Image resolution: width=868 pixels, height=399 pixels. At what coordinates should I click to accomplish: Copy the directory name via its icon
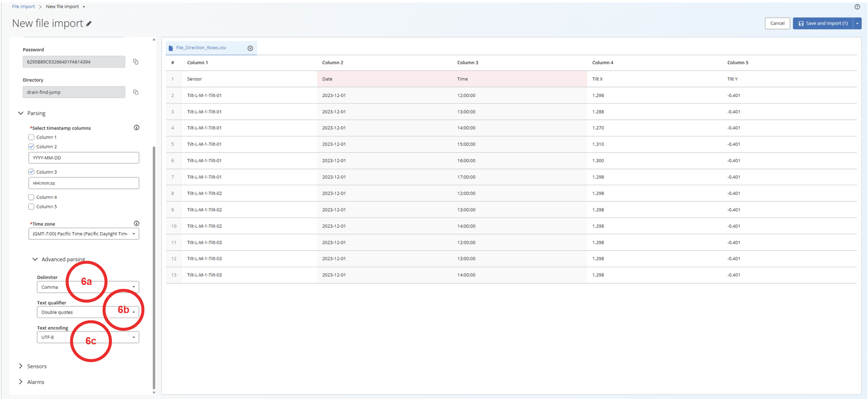(136, 92)
